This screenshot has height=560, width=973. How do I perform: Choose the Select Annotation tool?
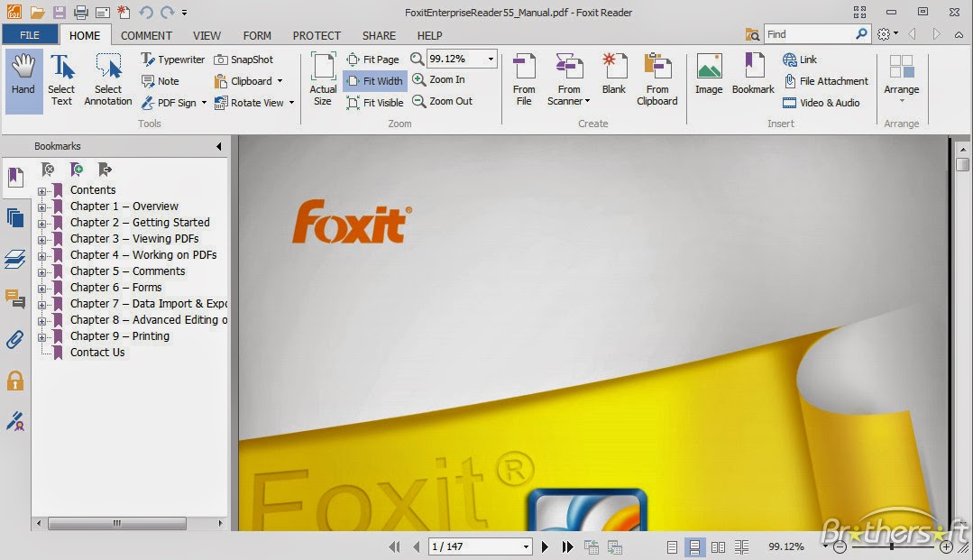click(x=108, y=81)
